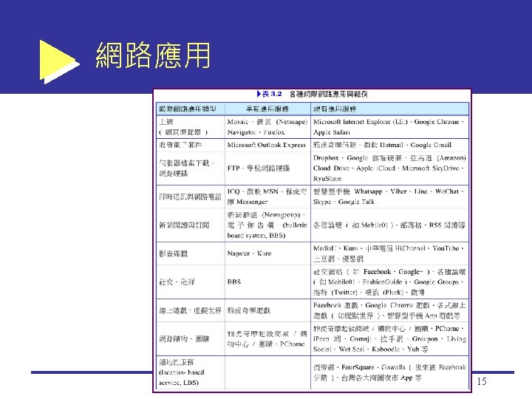
Task: Click the text (Twitter)
Action: [344, 293]
